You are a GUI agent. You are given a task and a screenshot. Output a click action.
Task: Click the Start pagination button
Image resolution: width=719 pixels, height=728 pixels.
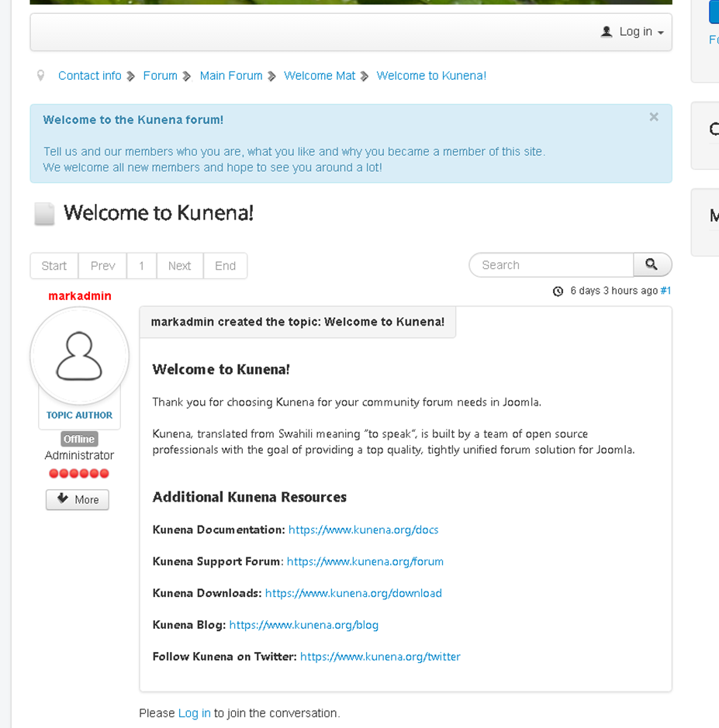(x=54, y=266)
